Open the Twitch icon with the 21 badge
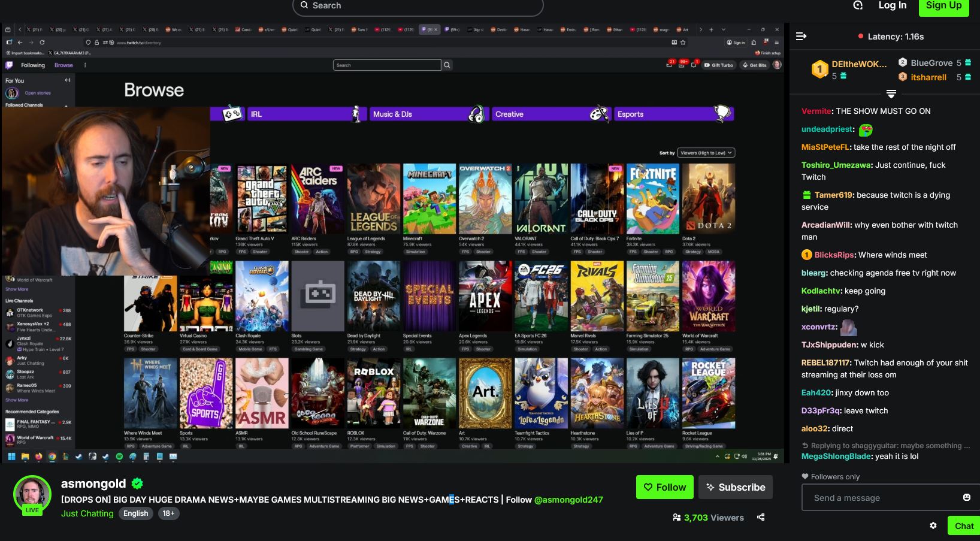The image size is (980, 541). (670, 65)
